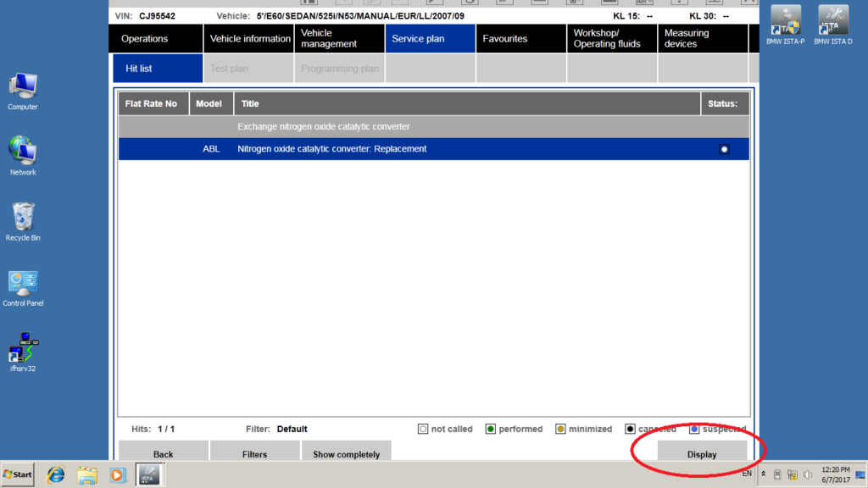Show hidden tray icons chevron

[764, 474]
